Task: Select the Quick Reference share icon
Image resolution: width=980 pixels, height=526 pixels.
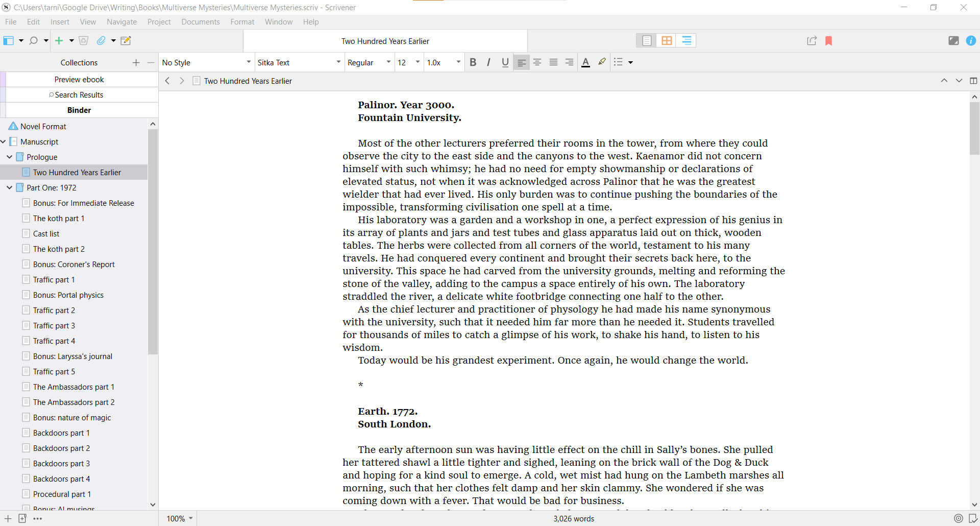Action: (811, 41)
